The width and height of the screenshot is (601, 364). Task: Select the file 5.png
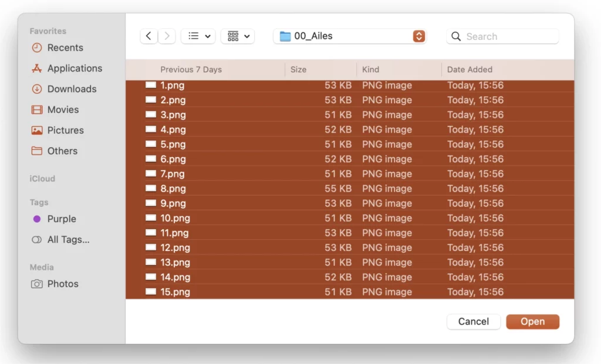coord(350,144)
